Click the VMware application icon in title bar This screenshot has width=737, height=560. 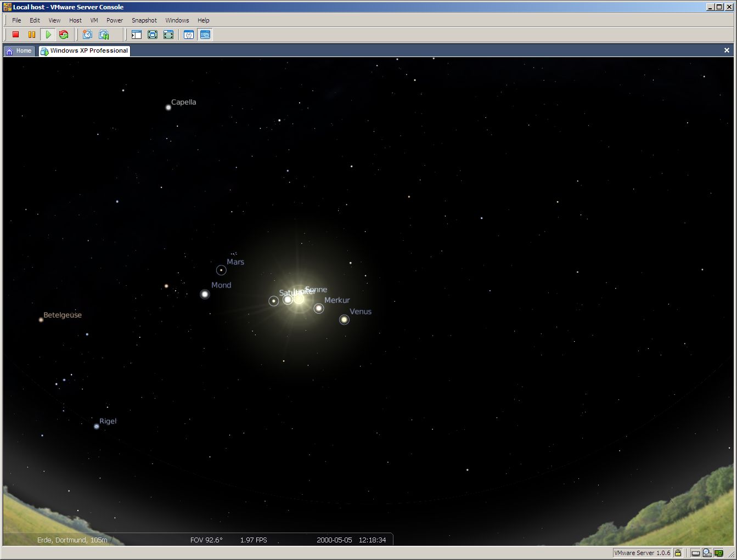[7, 7]
